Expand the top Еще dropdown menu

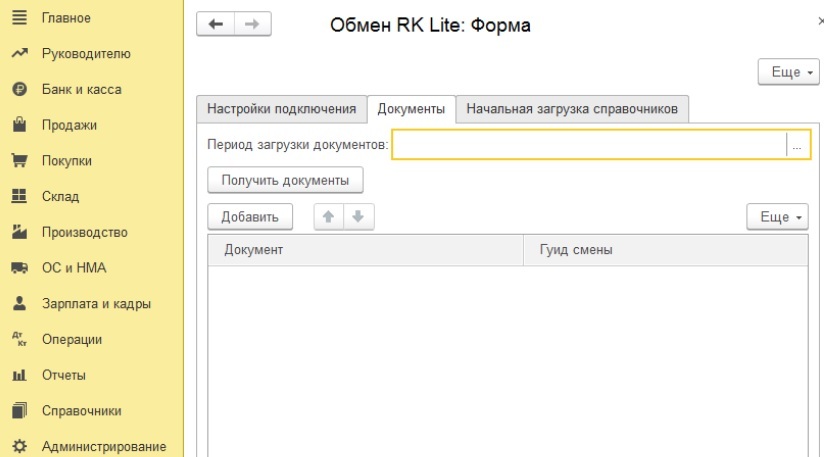789,72
